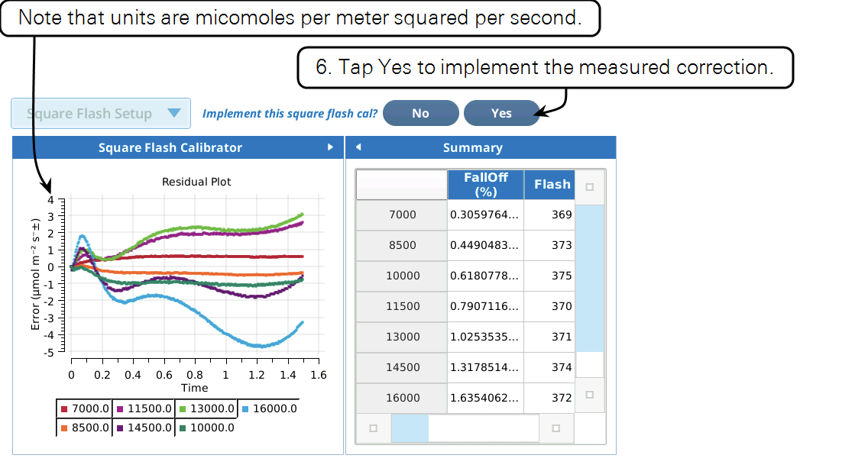Click the vertical scrollbar down button

tap(589, 394)
